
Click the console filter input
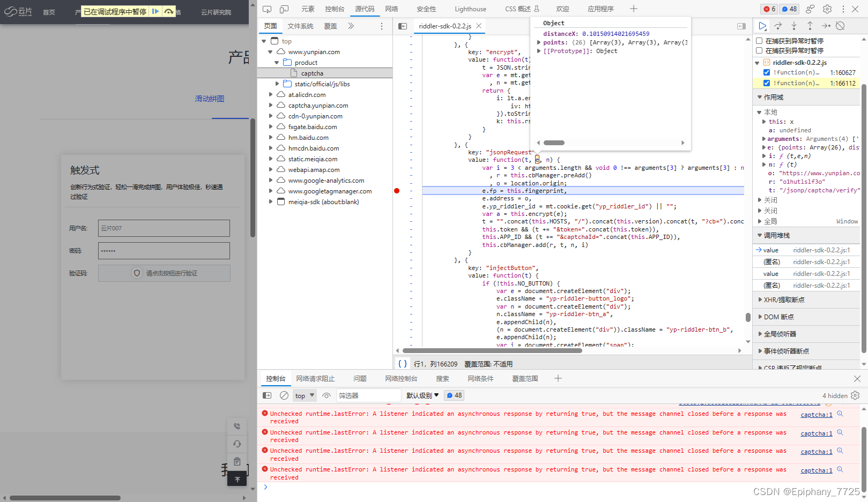pos(368,395)
